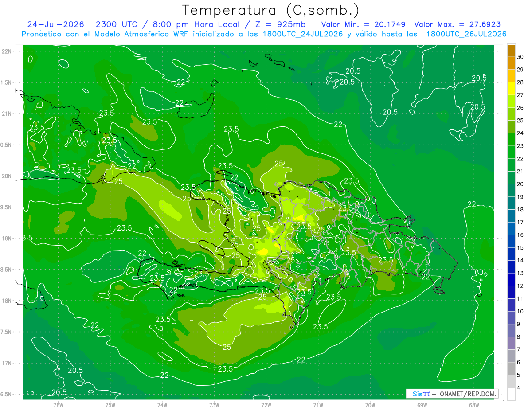This screenshot has height=411, width=532.
Task: Click the '69W' longitude axis label
Action: tap(422, 405)
